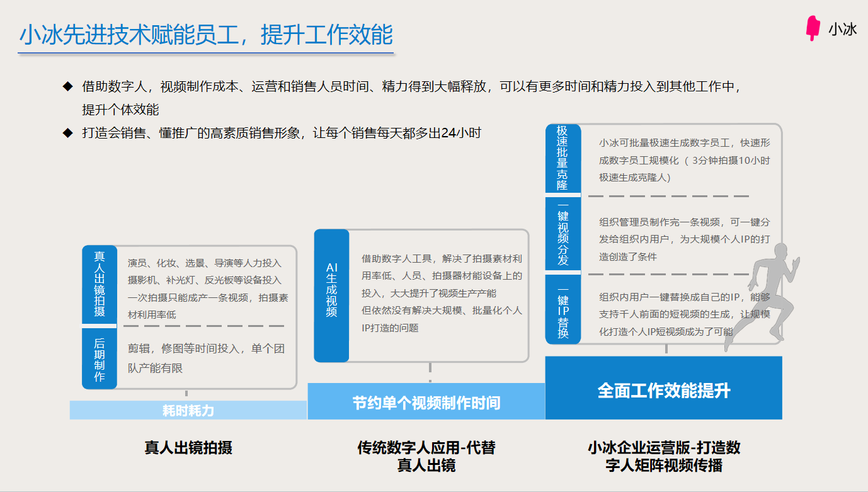Click the blue 真人出镜拍摄 vertical label
Screen dimensions: 868x492
[x=100, y=284]
